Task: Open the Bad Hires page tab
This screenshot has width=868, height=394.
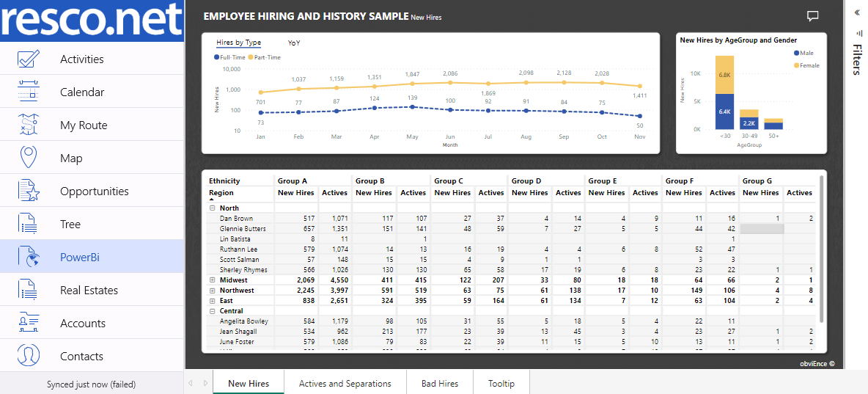Action: point(440,383)
